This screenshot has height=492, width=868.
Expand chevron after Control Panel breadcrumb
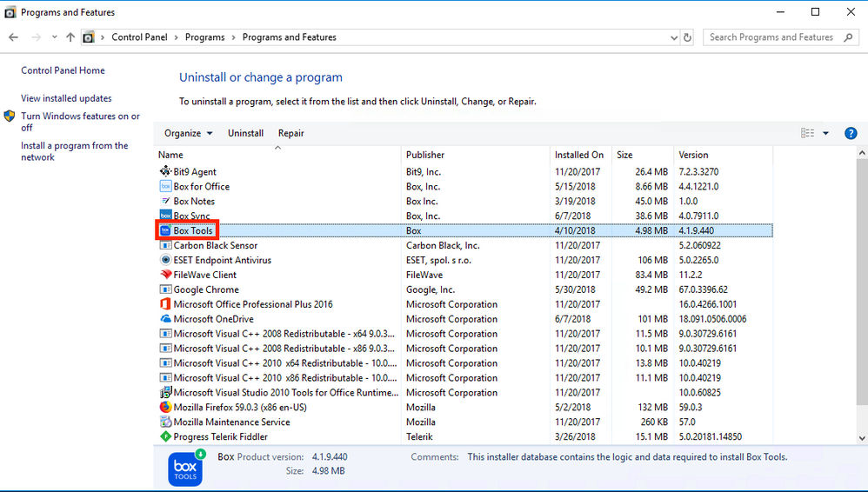pyautogui.click(x=176, y=37)
